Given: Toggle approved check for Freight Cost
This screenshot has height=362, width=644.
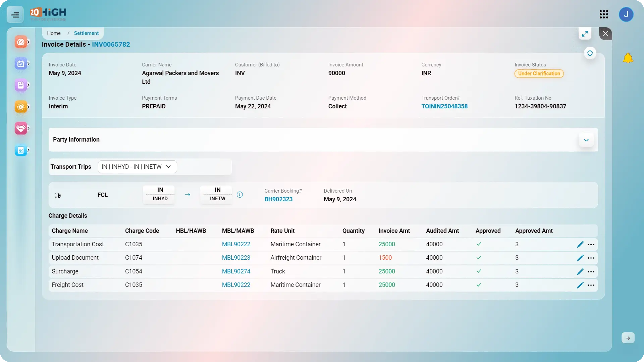Looking at the screenshot, I should coord(479,285).
